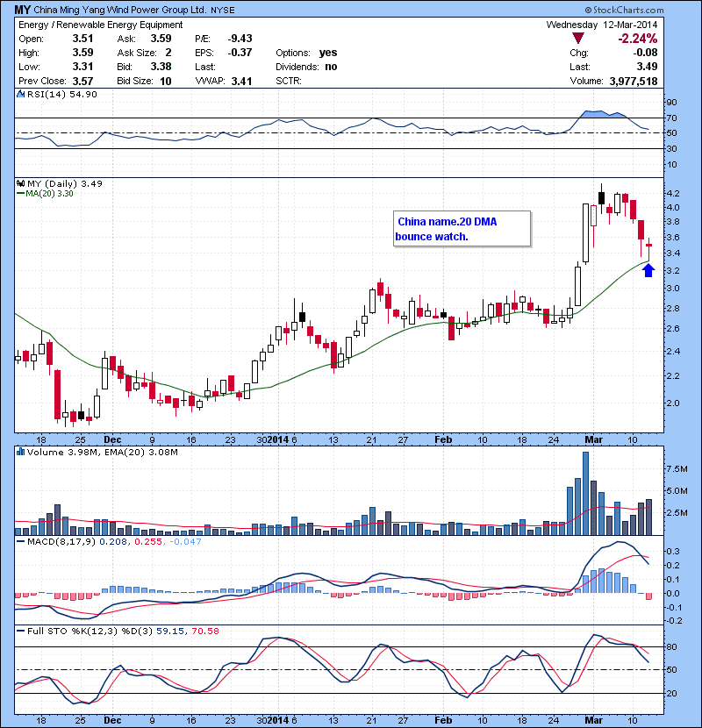Click the Last value 3.49
This screenshot has height=728, width=702.
click(x=648, y=67)
